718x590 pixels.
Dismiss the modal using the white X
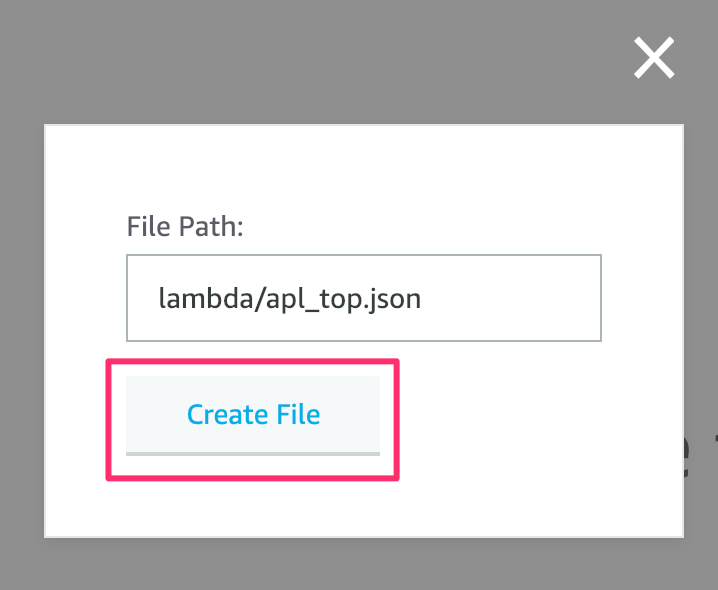click(x=654, y=58)
